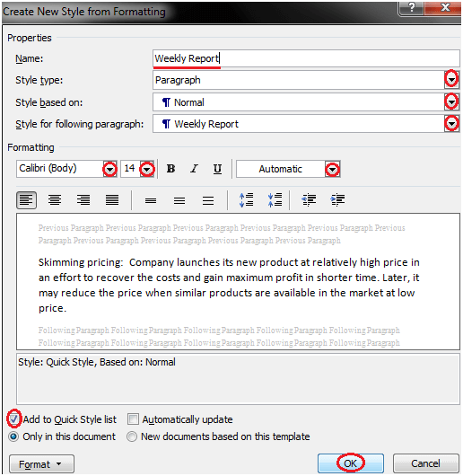The width and height of the screenshot is (463, 476).
Task: Expand the Style based on dropdown
Action: coord(451,102)
